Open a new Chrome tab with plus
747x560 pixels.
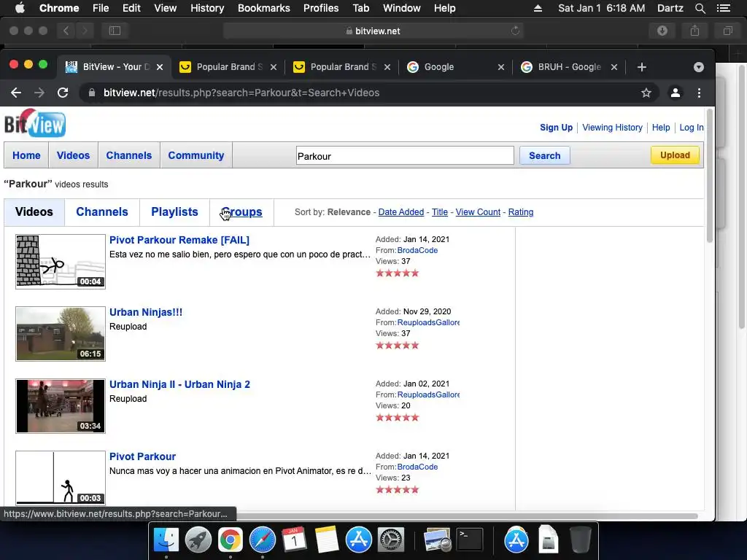(642, 67)
